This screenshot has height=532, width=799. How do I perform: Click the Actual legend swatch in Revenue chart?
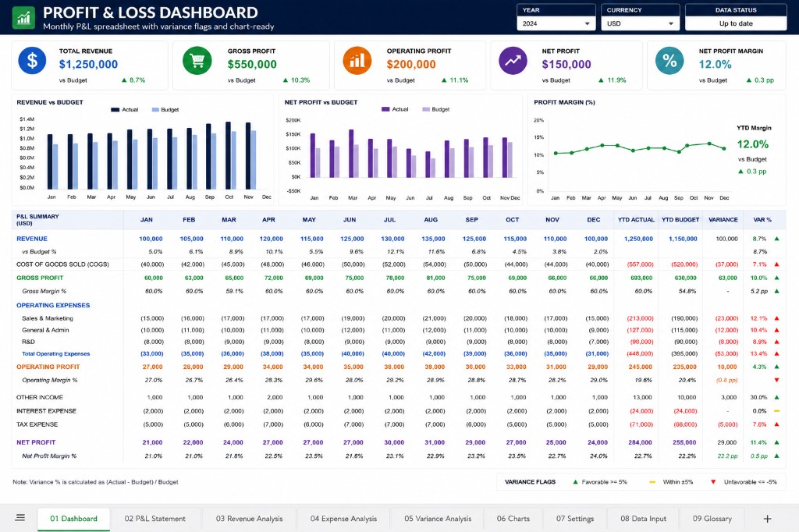[x=115, y=109]
